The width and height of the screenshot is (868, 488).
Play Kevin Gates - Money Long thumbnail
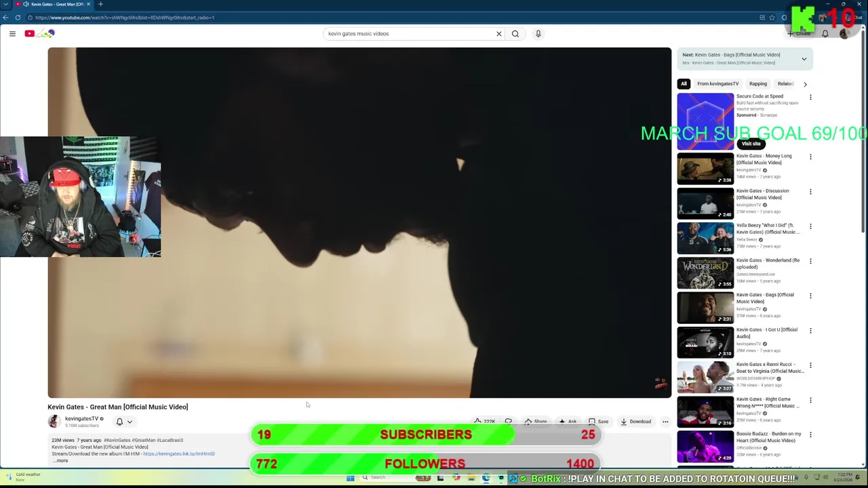click(705, 169)
